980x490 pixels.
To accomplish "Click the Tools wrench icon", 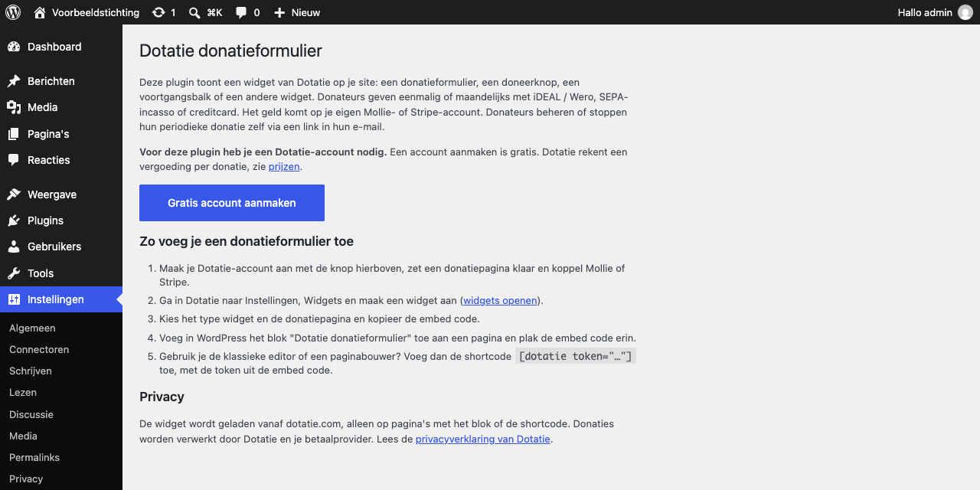I will 14,273.
